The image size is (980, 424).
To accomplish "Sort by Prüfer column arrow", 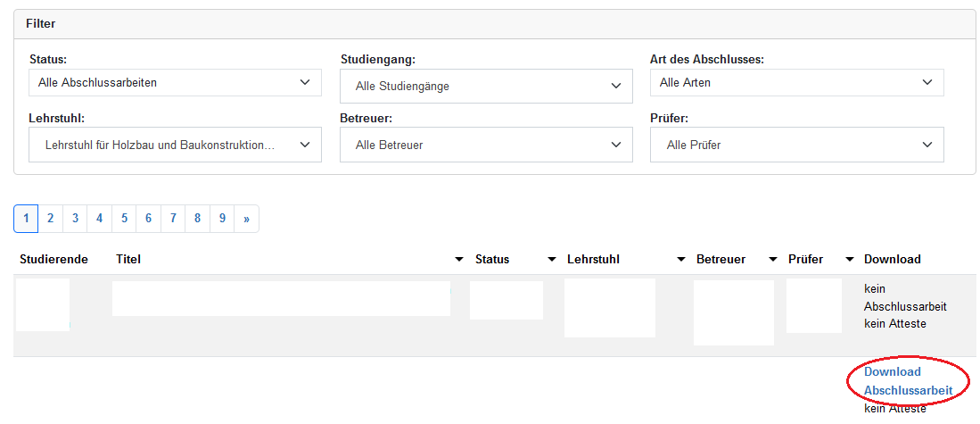I will (842, 260).
